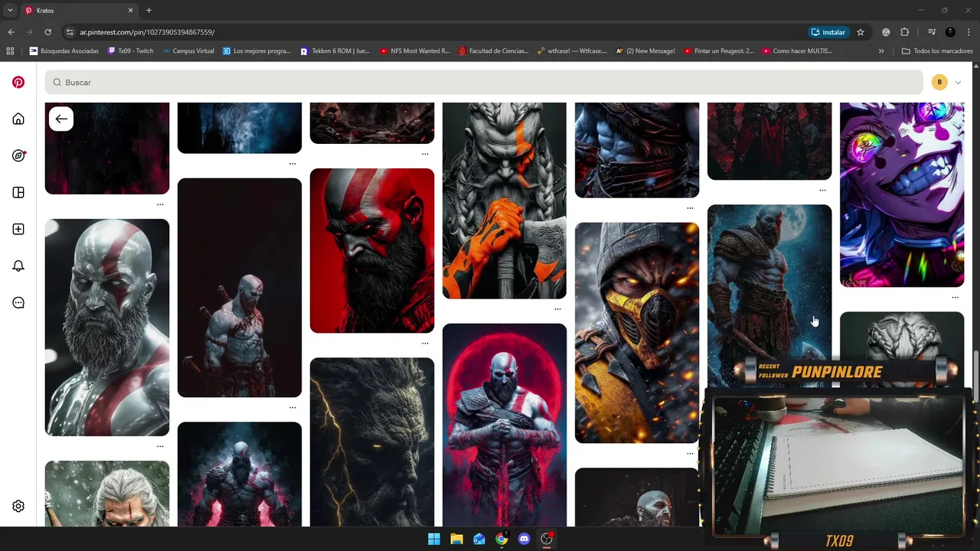980x551 pixels.
Task: Go back in browser history
Action: [x=11, y=32]
